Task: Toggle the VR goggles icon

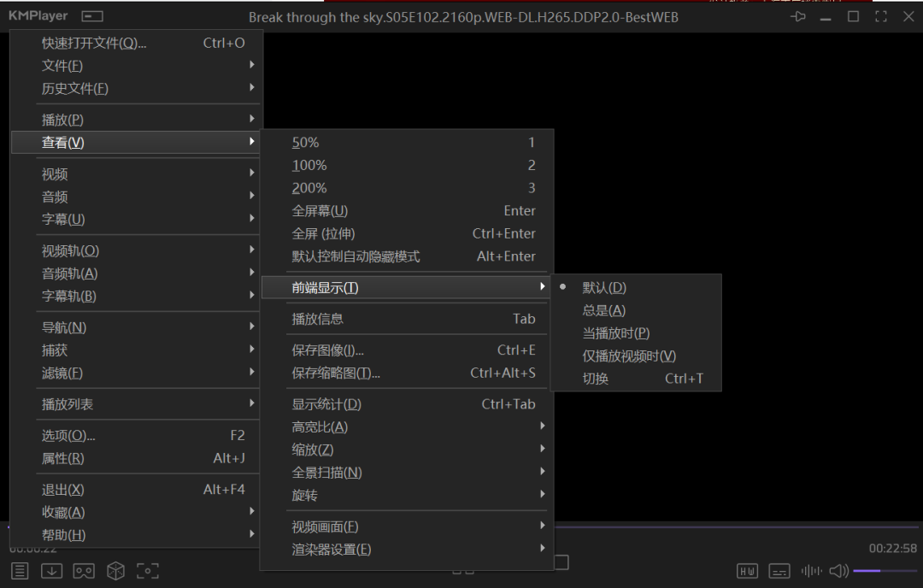Action: [84, 570]
